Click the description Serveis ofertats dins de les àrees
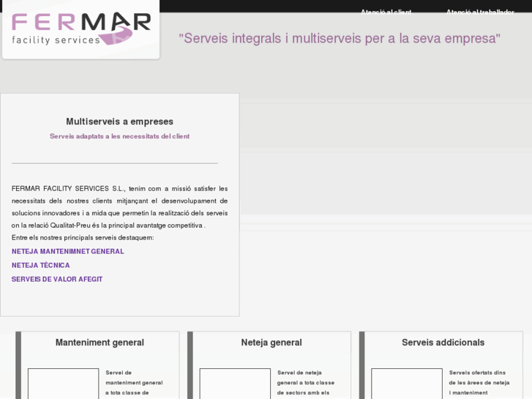Viewport: 532px width, 399px height. 479,383
